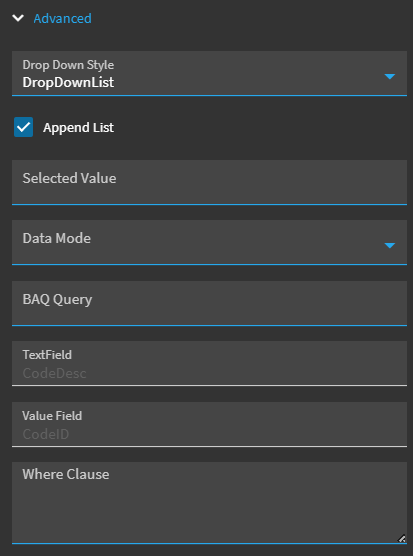Focus the Selected Value field
413x556 pixels.
point(209,182)
